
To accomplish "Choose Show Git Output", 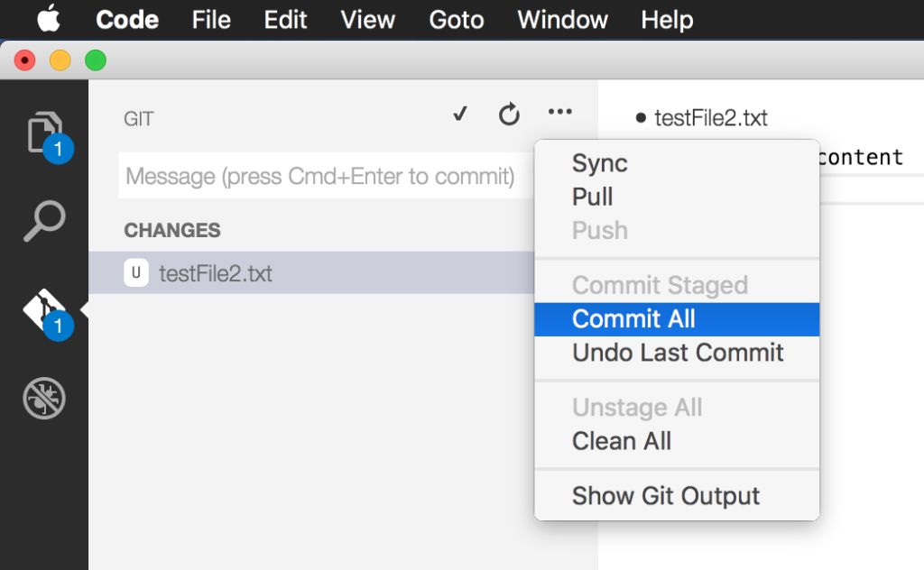I will 666,495.
